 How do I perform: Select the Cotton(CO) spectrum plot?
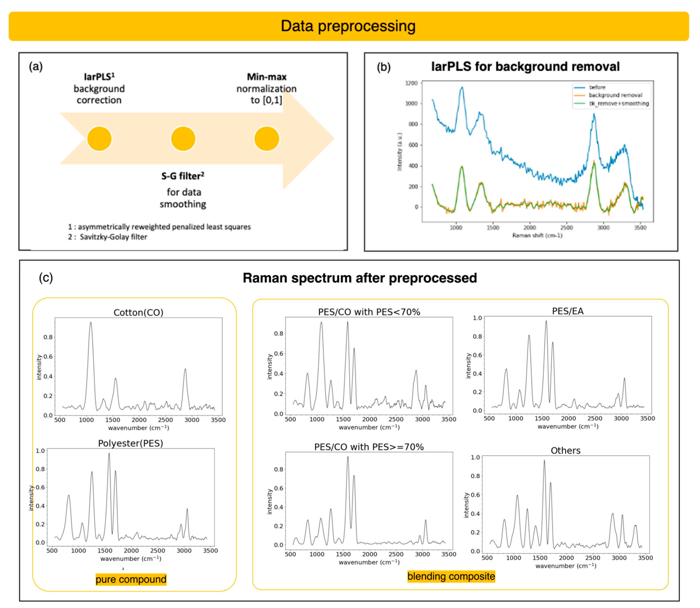pyautogui.click(x=138, y=366)
